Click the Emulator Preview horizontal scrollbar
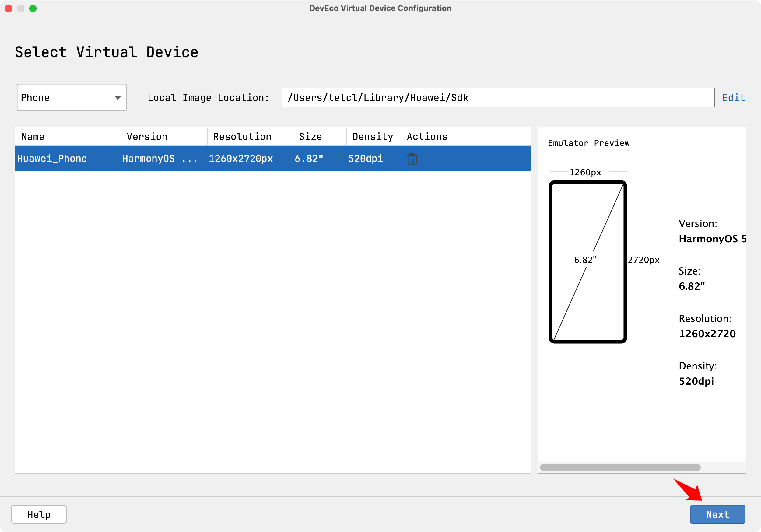 pos(620,467)
